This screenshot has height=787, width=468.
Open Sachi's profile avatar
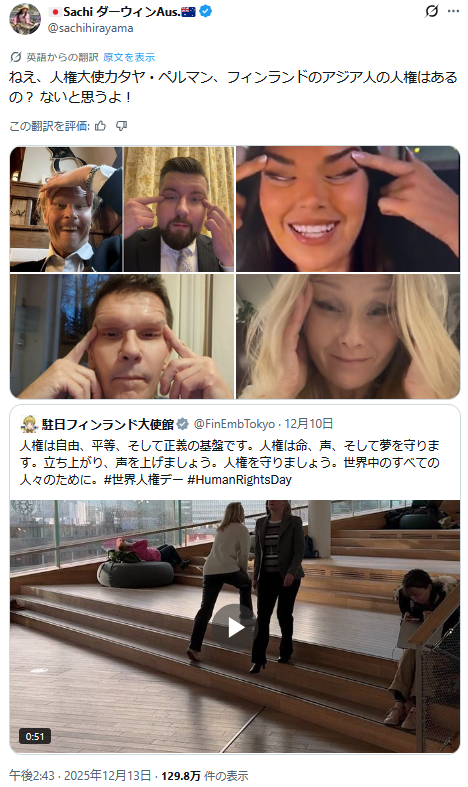25,19
